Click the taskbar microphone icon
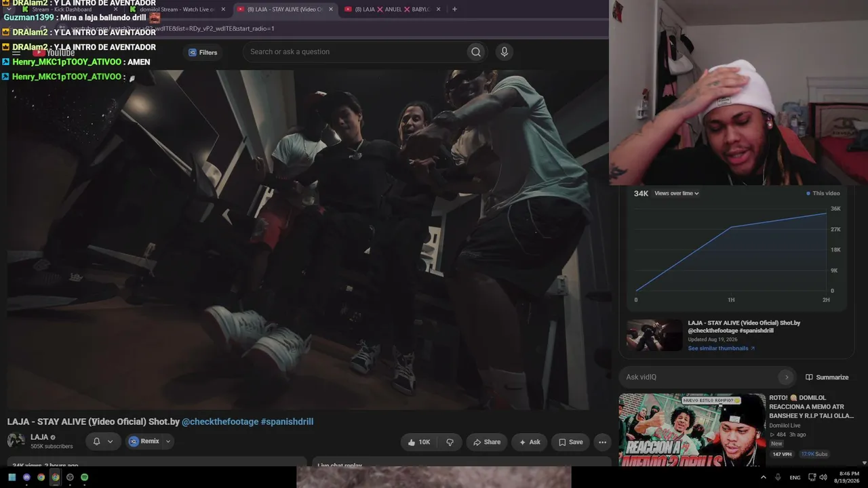The height and width of the screenshot is (488, 868). tap(778, 477)
